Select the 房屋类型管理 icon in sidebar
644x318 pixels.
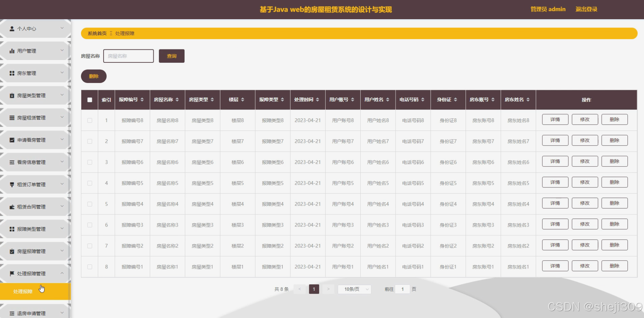tap(11, 95)
